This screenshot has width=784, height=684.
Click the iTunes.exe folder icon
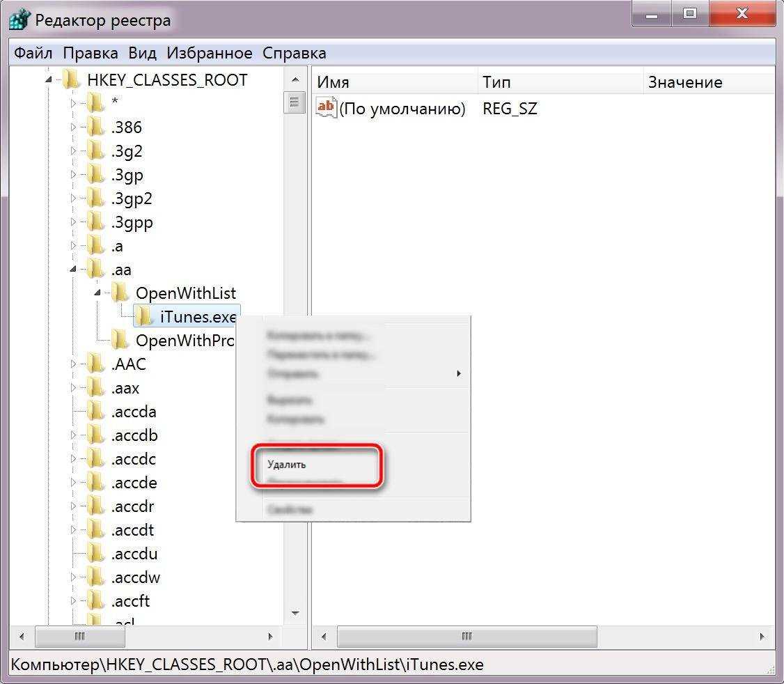click(144, 317)
